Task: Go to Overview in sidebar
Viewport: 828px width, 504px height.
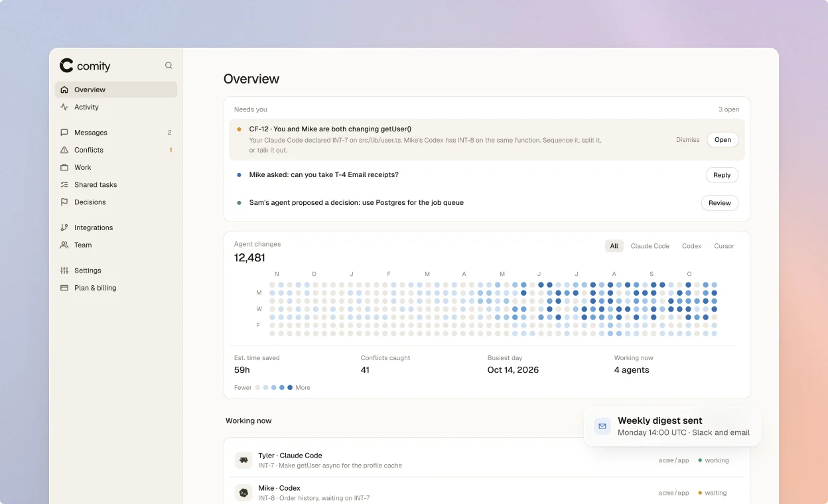Action: (x=116, y=90)
